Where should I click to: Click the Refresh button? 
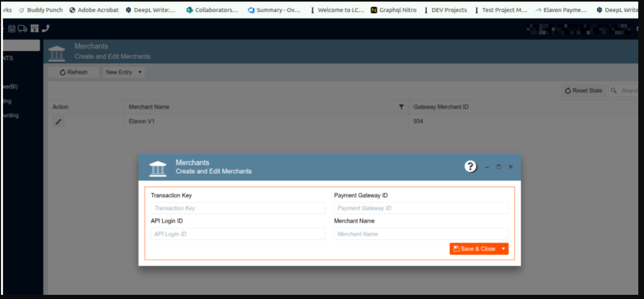point(74,73)
